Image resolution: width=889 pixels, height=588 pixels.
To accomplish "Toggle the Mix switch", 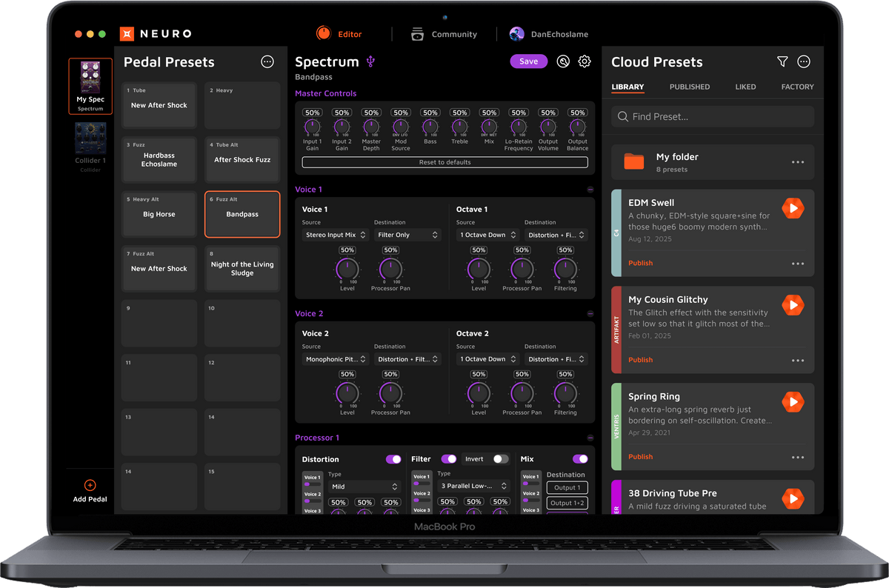I will click(x=580, y=459).
